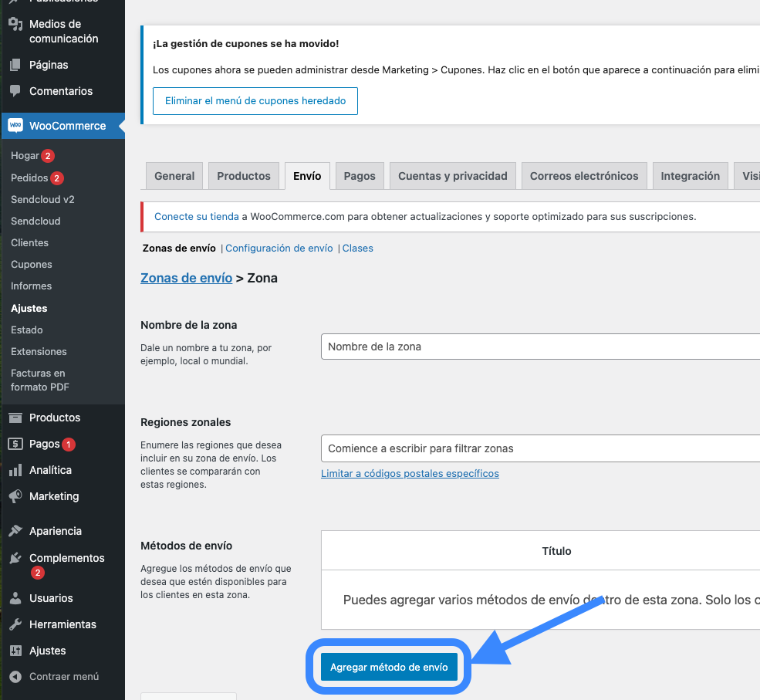Go to Configuración de envío sub-tab link
The height and width of the screenshot is (700, 760).
click(279, 249)
